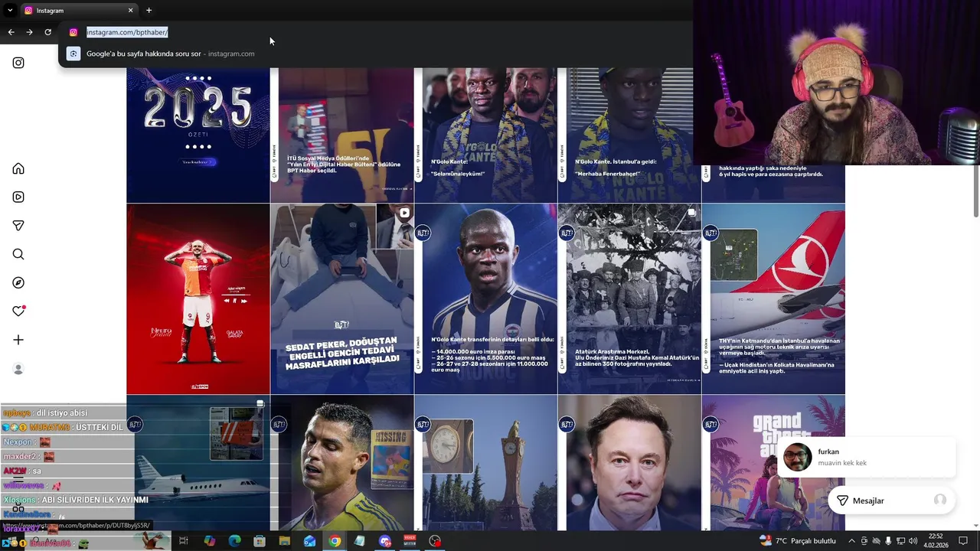980x551 pixels.
Task: Open the Instagram logo home link
Action: pos(18,63)
